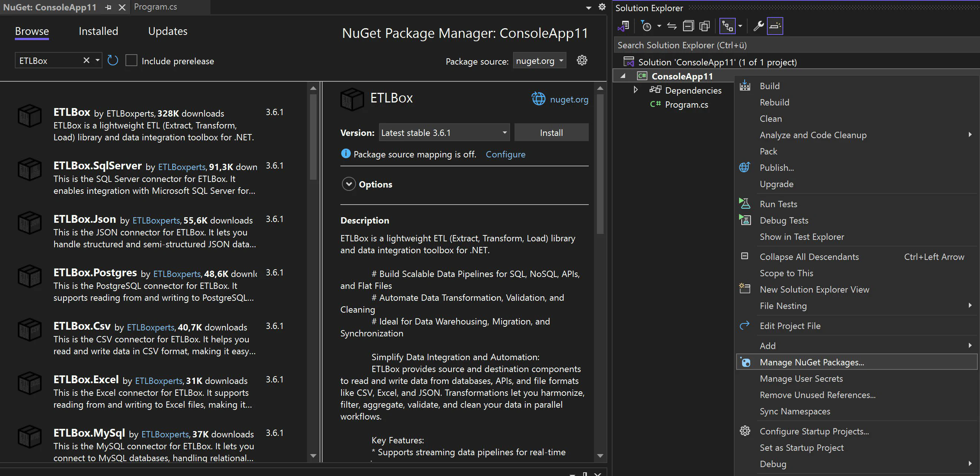Image resolution: width=980 pixels, height=476 pixels.
Task: Click the Install button for ETLBox
Action: coord(551,133)
